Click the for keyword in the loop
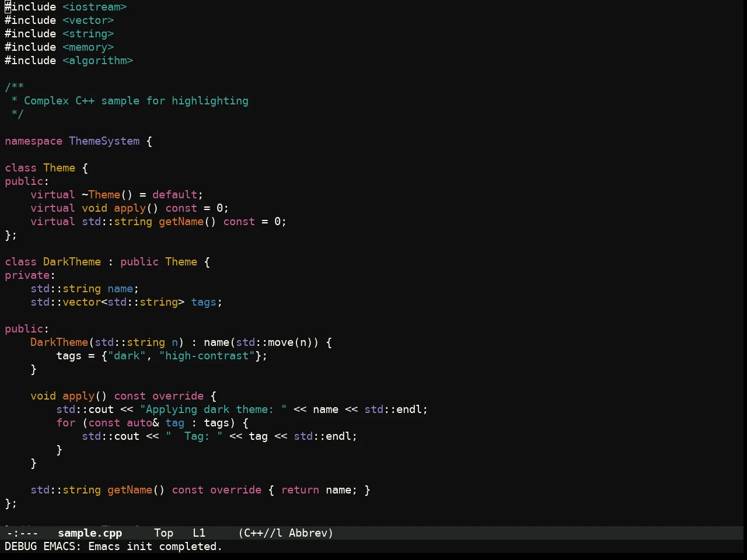This screenshot has width=747, height=560. (x=66, y=423)
